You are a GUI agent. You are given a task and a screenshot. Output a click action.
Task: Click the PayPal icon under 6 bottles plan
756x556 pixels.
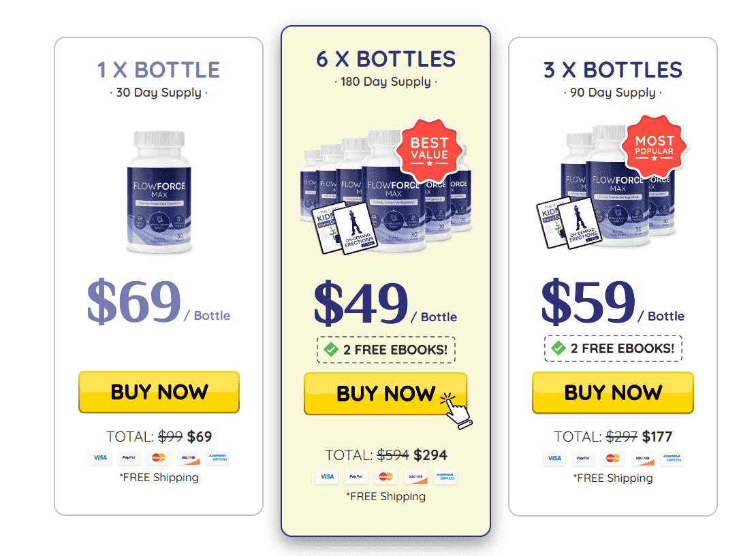356,477
